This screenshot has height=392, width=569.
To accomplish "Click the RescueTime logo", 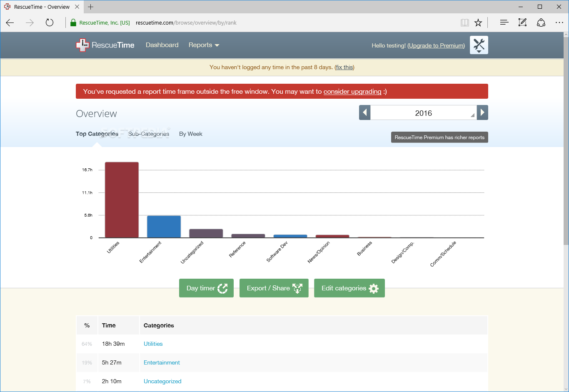I will [105, 45].
